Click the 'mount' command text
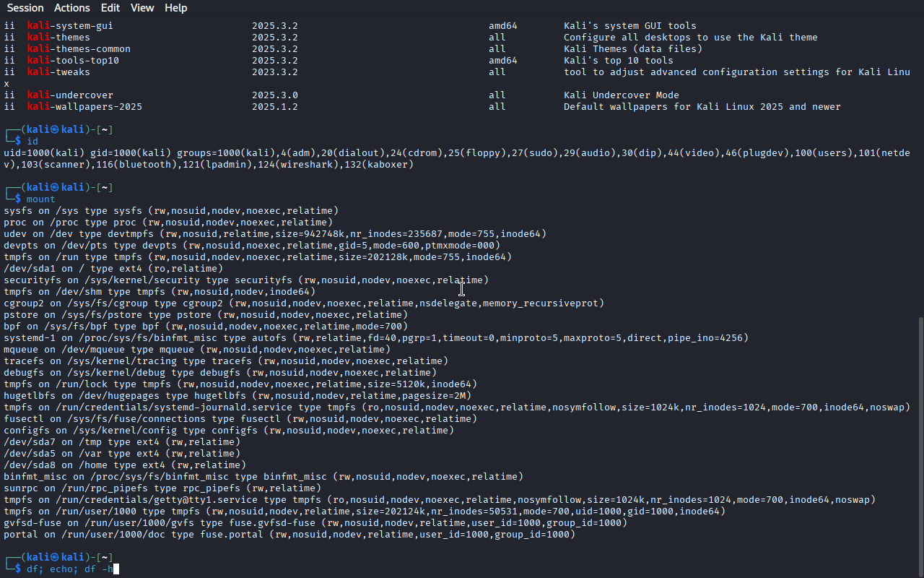The height and width of the screenshot is (578, 924). click(x=41, y=199)
